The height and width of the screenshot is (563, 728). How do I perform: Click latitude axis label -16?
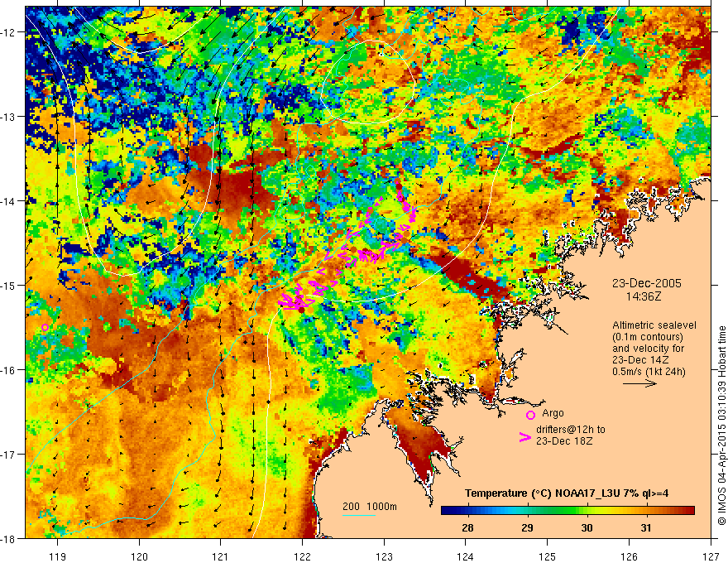pos(9,370)
